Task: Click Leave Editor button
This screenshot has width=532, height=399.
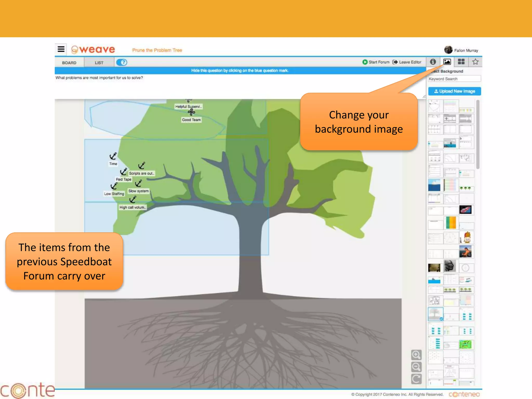Action: tap(407, 62)
